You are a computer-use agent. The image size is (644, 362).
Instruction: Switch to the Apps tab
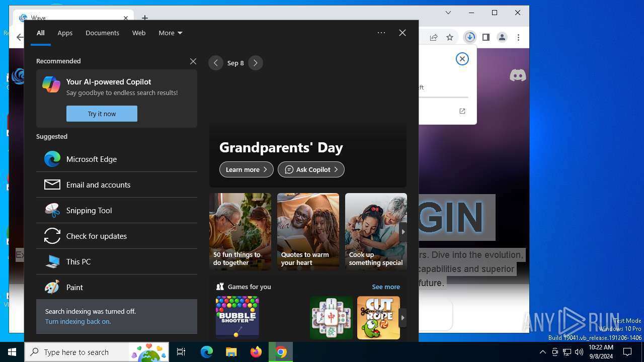[65, 33]
